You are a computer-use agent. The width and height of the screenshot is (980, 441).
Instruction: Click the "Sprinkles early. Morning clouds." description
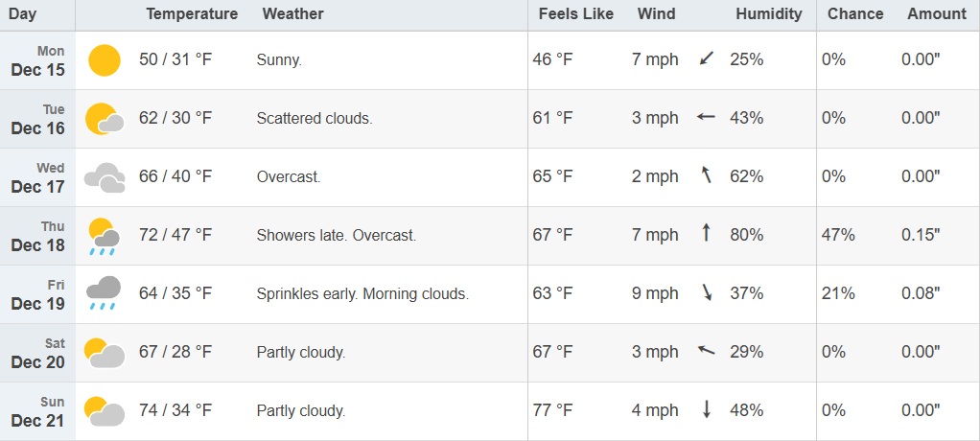[362, 294]
